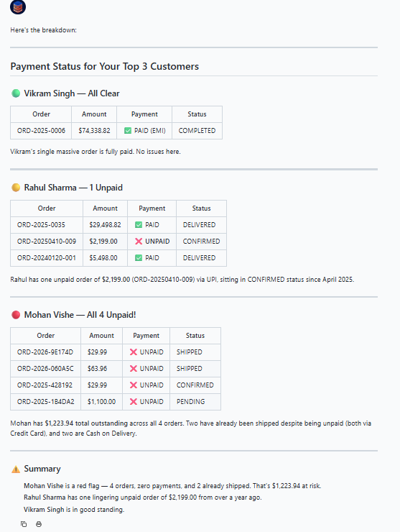Click the Order column header in Vikram's table
This screenshot has height=532, width=400.
41,114
